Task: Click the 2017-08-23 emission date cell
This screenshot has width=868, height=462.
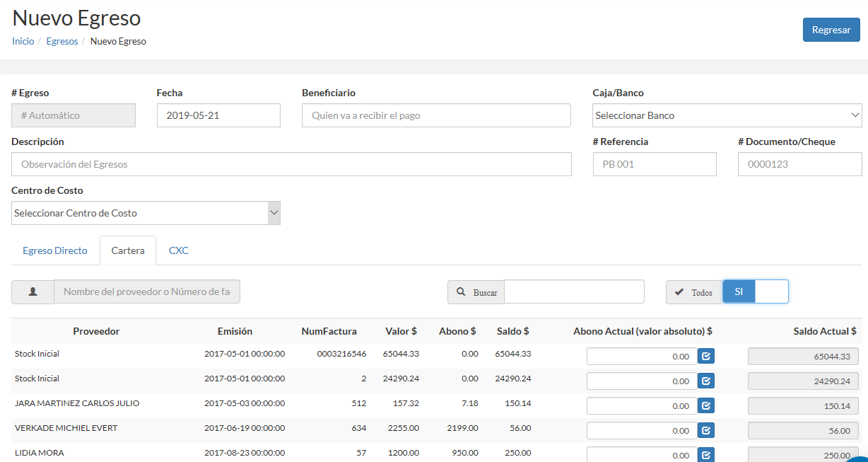Action: [245, 453]
